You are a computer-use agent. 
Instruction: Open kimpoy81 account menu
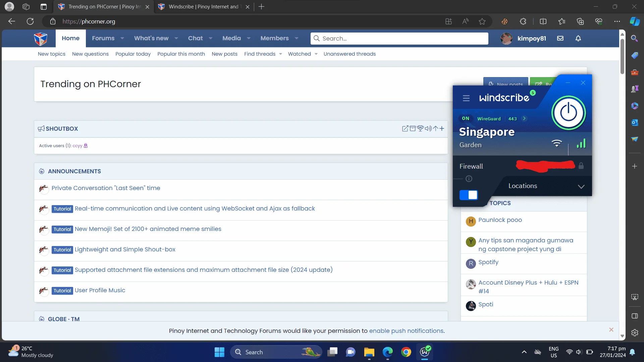[523, 39]
